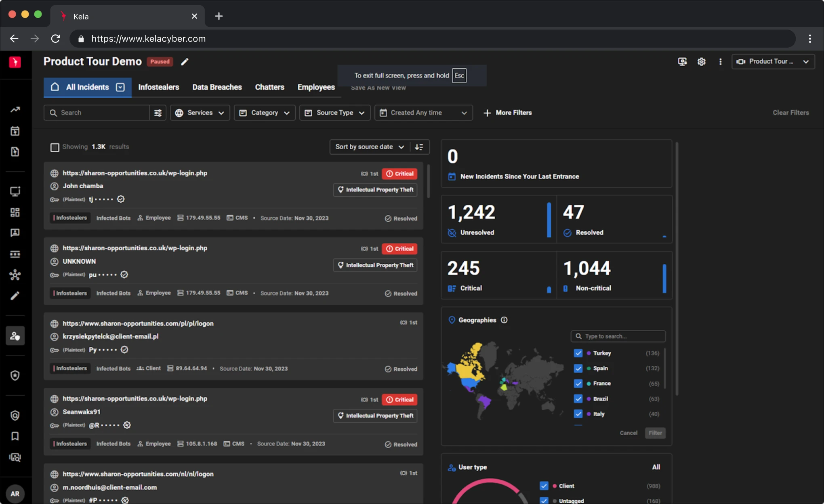Reload the browser page
The height and width of the screenshot is (504, 824).
tap(55, 38)
